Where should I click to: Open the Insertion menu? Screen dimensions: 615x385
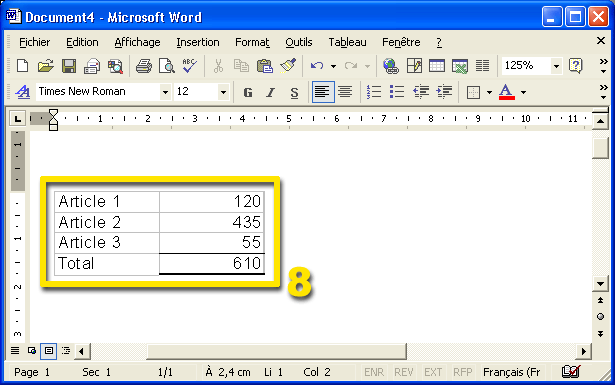[x=198, y=42]
